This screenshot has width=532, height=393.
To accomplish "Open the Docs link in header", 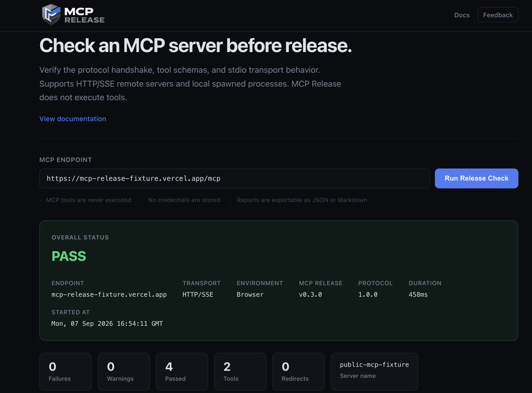I will (462, 15).
